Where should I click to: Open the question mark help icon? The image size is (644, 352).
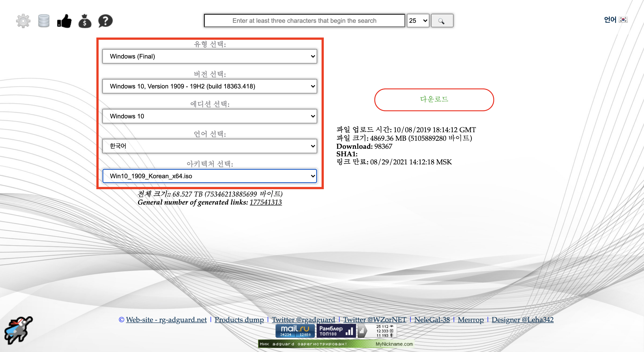click(x=105, y=21)
